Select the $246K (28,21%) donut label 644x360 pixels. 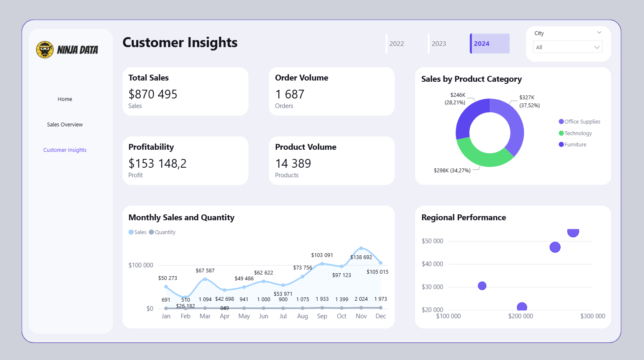click(455, 99)
